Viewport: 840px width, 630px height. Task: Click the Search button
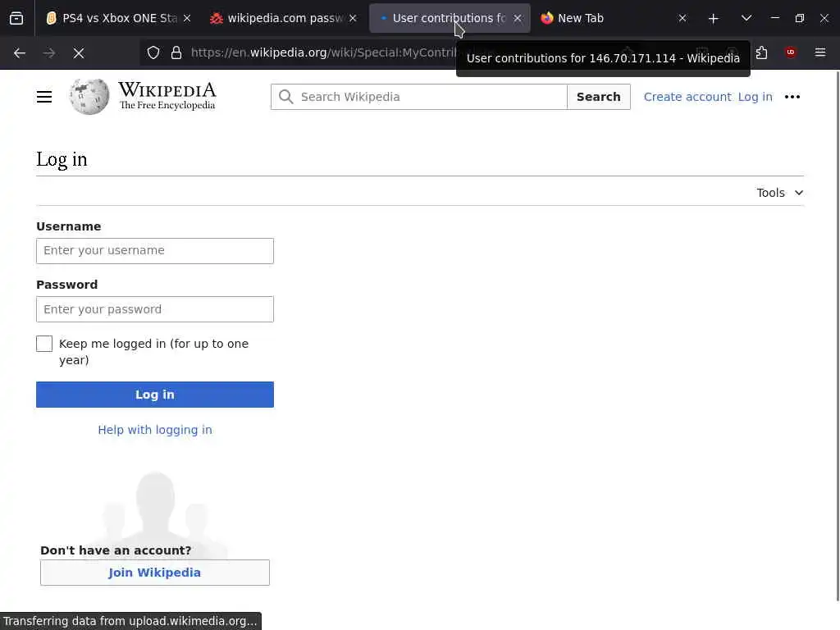coord(598,97)
